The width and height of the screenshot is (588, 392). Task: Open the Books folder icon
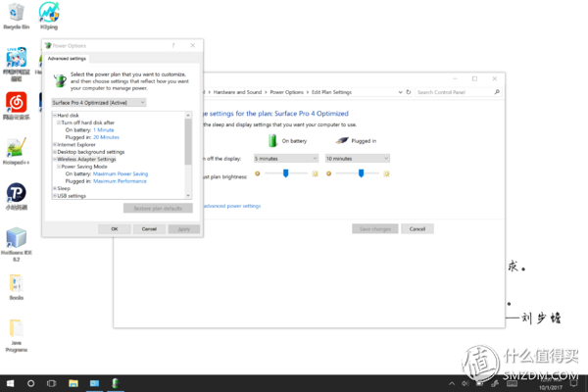16,287
